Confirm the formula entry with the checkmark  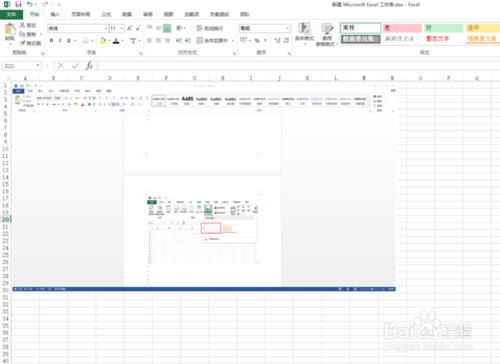click(75, 66)
